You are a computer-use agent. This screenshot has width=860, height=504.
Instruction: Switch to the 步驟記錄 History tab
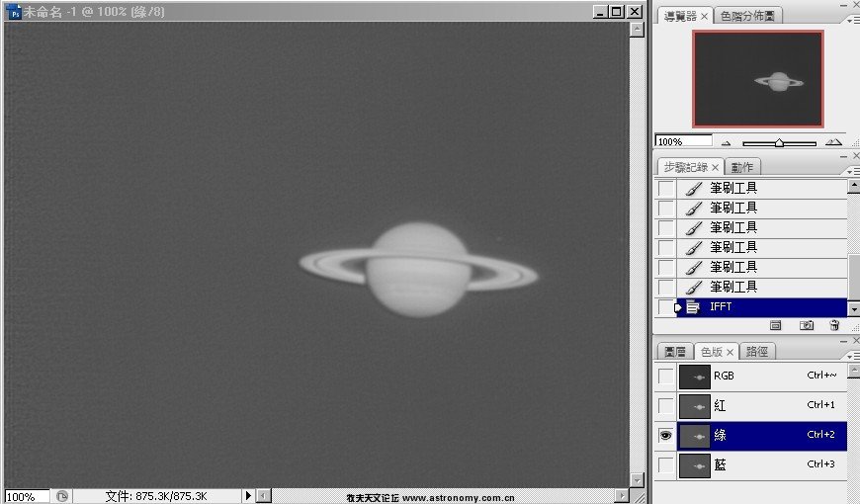point(686,167)
